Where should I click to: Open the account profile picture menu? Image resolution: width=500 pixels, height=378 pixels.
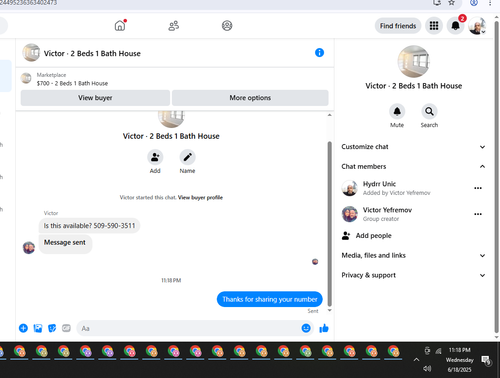[x=477, y=26]
